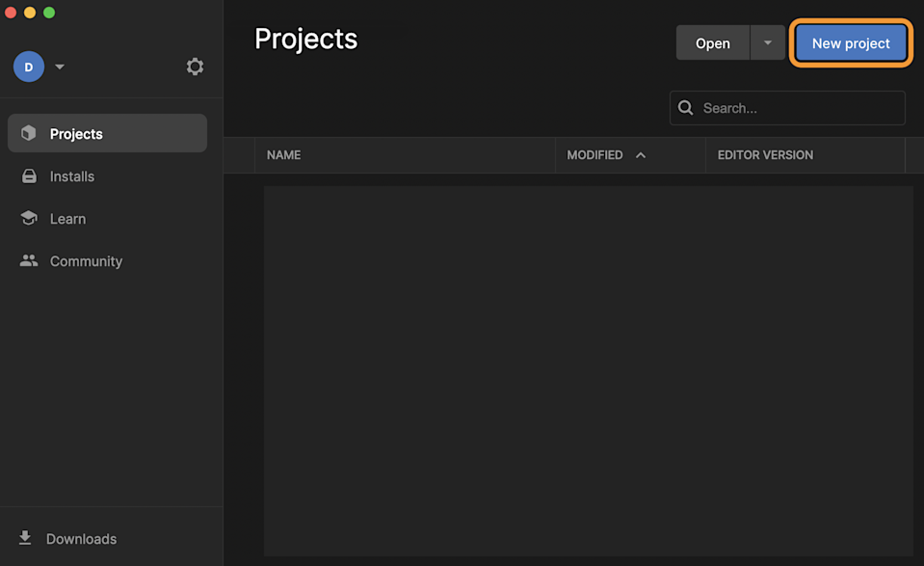924x566 pixels.
Task: Select the Projects cube icon in sidebar
Action: [x=30, y=133]
